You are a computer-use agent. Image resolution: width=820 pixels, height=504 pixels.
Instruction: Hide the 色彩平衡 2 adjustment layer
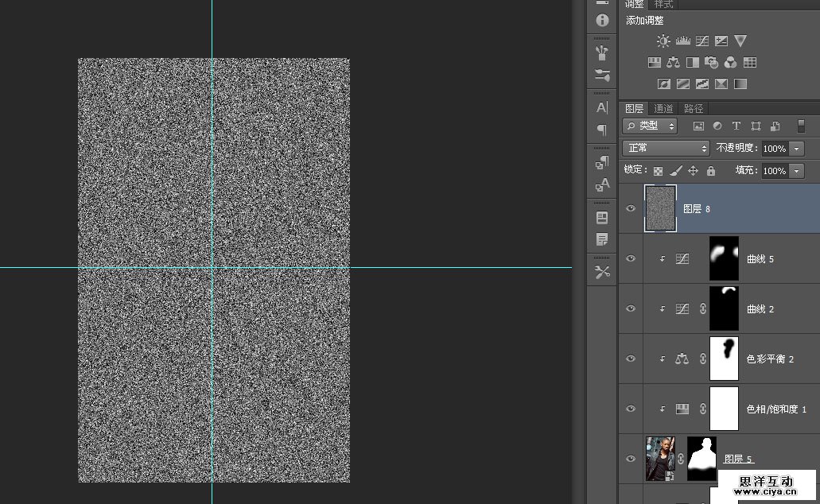point(631,359)
